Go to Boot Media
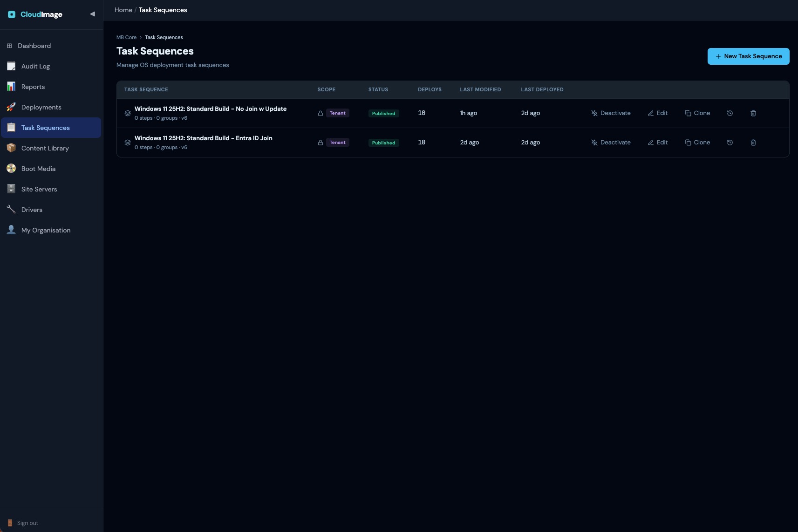The width and height of the screenshot is (798, 532). tap(51, 169)
